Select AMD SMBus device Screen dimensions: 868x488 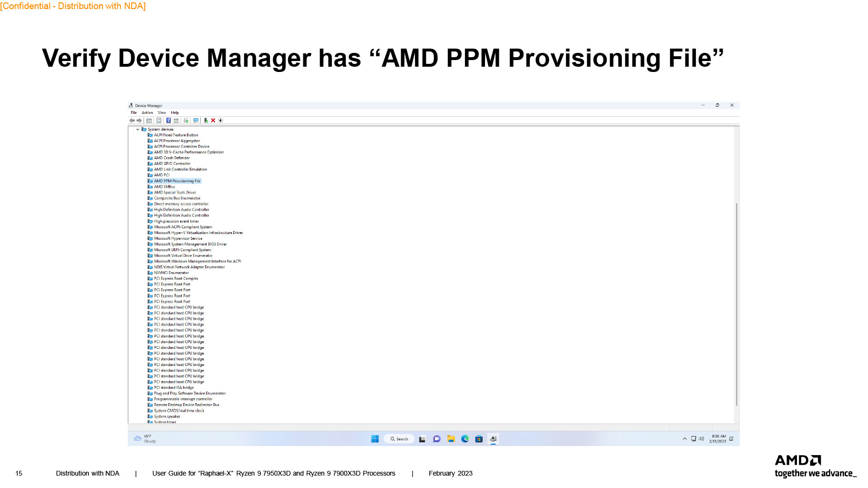(165, 187)
